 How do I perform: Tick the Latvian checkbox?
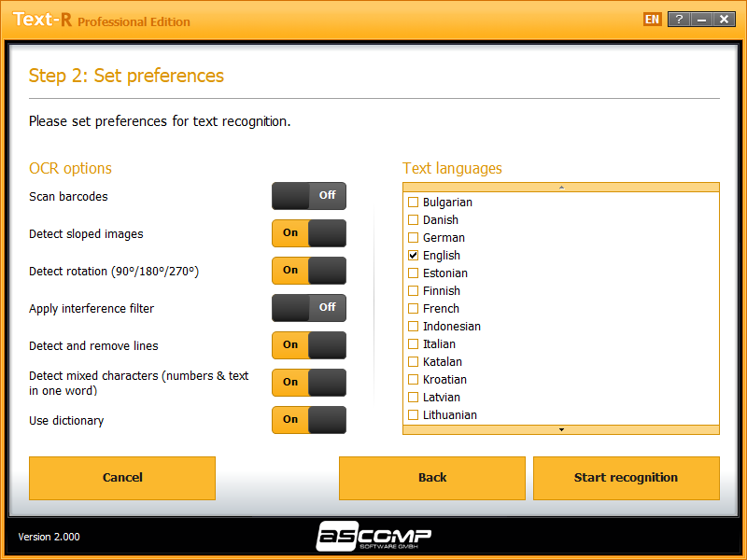pyautogui.click(x=413, y=397)
